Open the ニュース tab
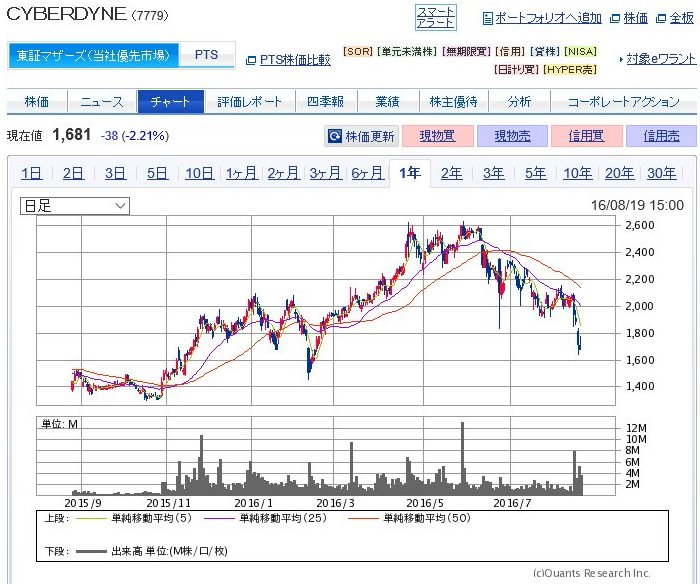 click(102, 101)
